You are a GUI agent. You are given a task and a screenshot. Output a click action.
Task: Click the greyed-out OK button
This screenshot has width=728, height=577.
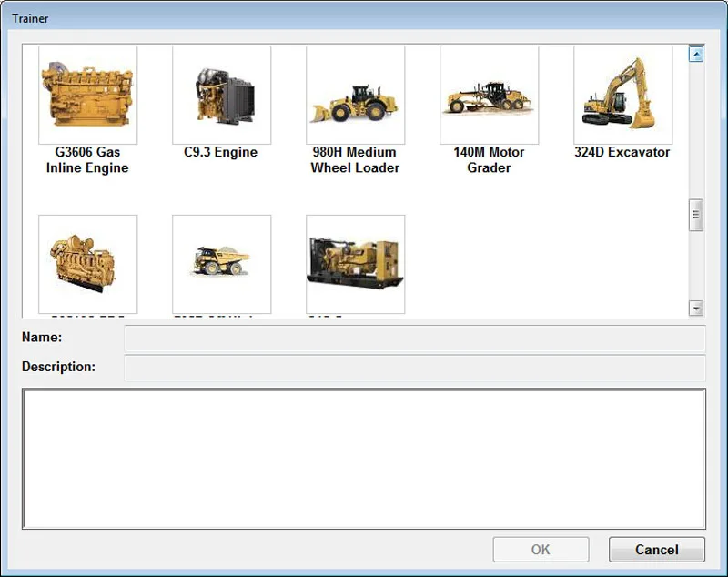[541, 550]
